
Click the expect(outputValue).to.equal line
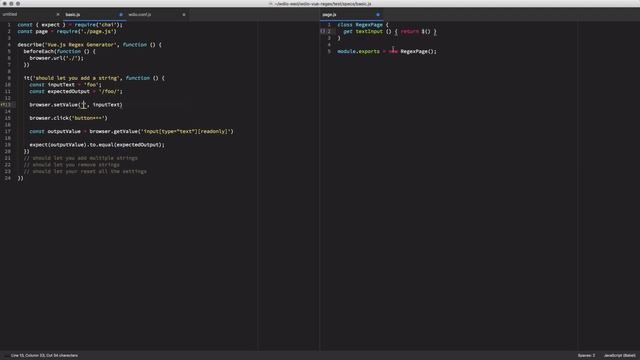tap(97, 144)
